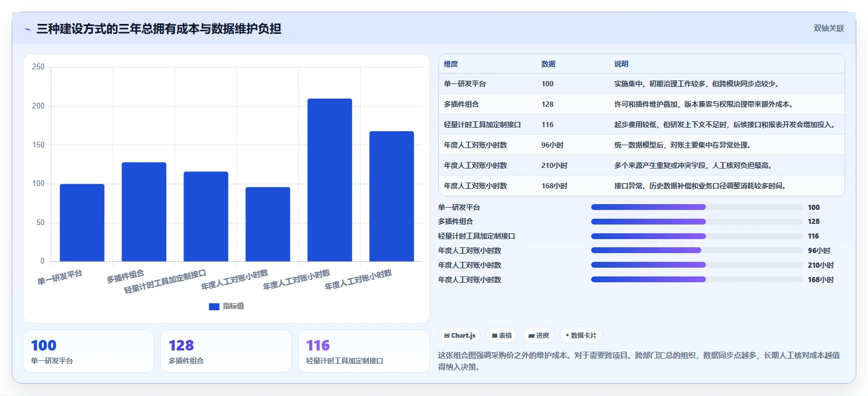Click the 200 y-axis label
This screenshot has width=868, height=396.
(38, 106)
